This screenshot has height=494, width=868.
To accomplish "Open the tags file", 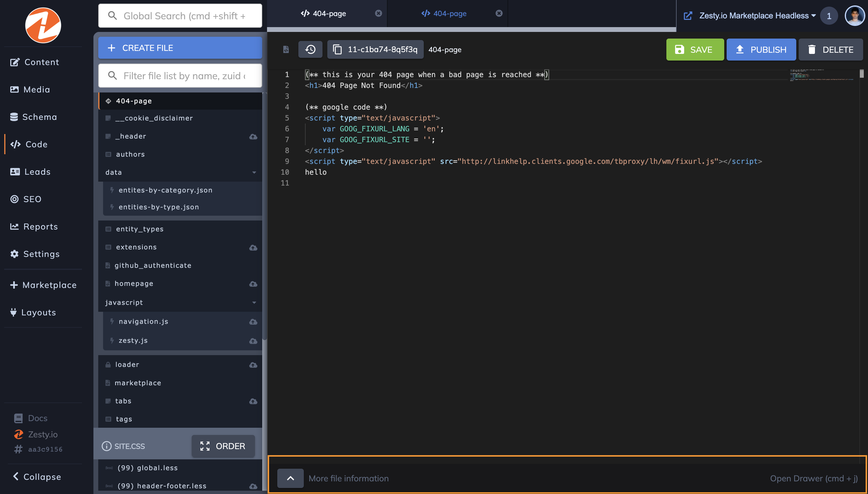I will (x=180, y=419).
